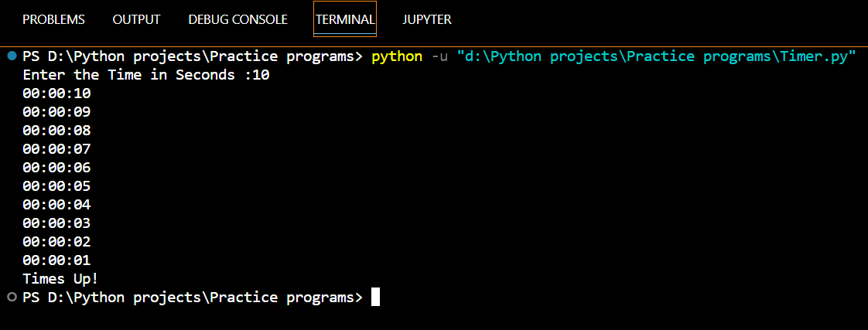This screenshot has height=330, width=868.
Task: Click the 00:00:10 output line
Action: [57, 94]
